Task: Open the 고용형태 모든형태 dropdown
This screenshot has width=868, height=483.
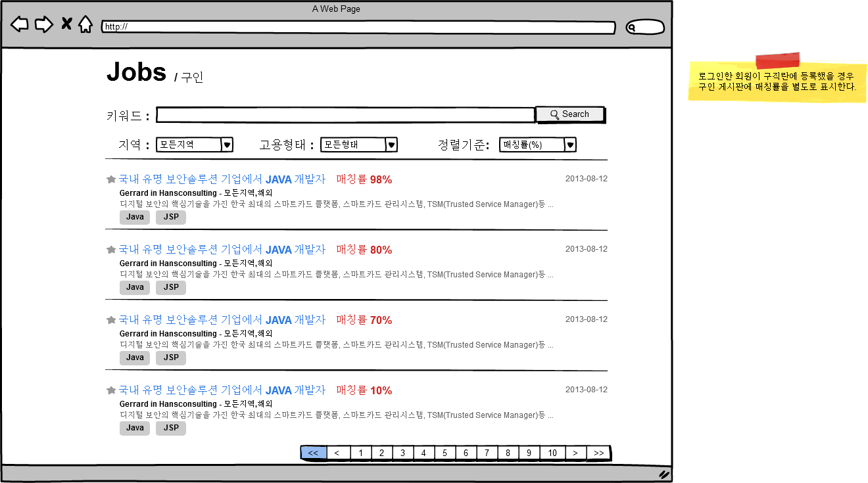Action: point(359,145)
